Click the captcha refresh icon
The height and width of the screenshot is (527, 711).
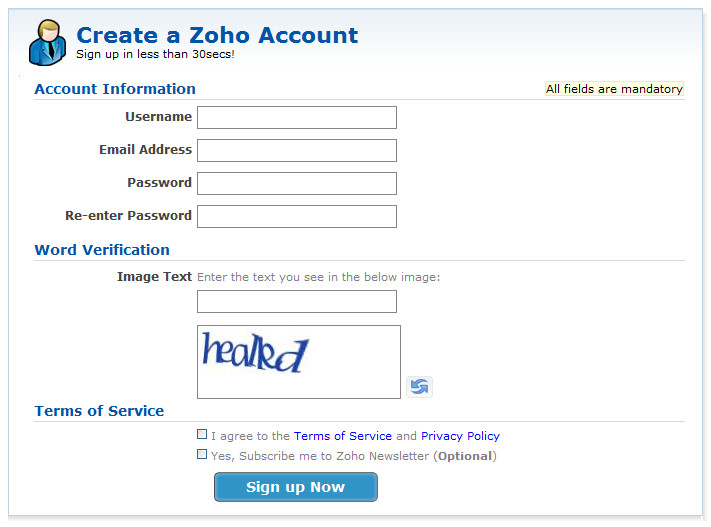[419, 386]
